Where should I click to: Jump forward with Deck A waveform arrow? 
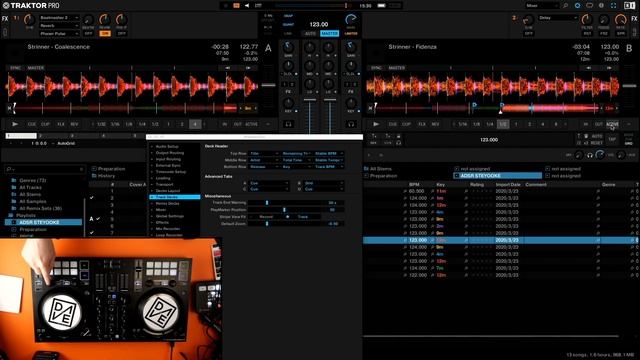tap(248, 68)
